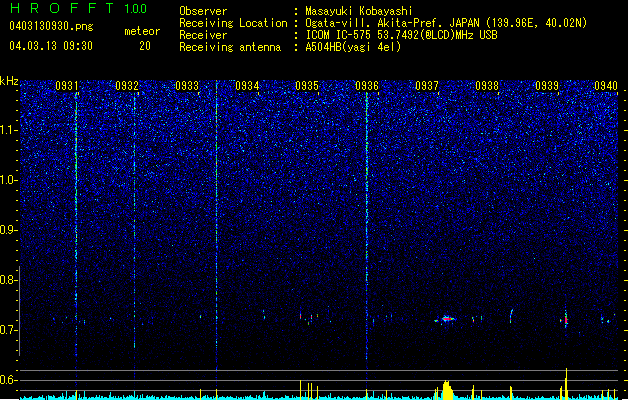Click the bright meteor echo after 0937
Screen dimensions: 629x400
pos(446,319)
